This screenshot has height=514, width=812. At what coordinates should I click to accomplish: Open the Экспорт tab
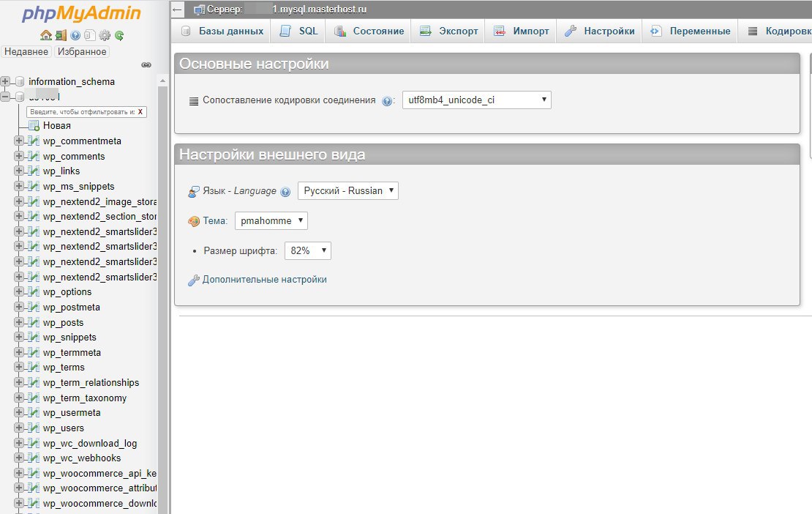448,31
